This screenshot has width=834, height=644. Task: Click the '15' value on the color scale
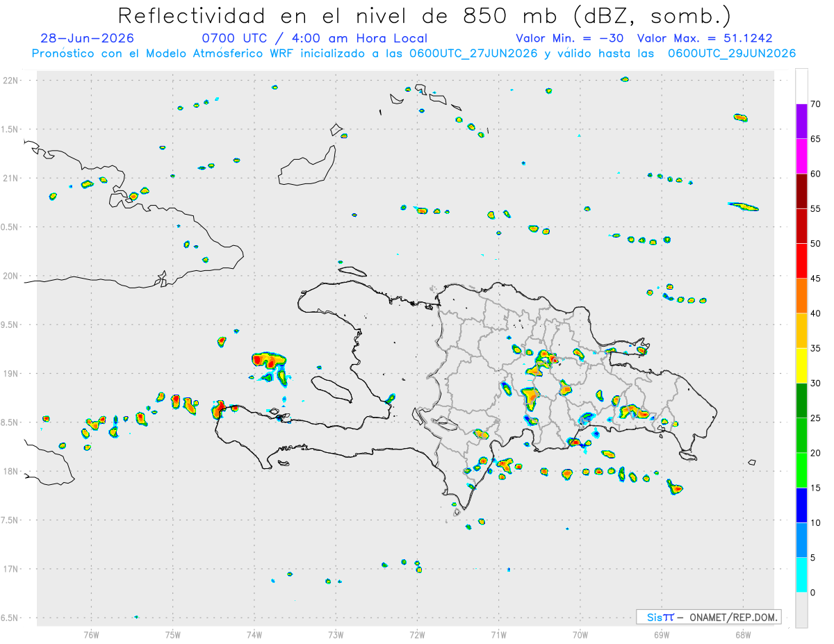click(816, 488)
